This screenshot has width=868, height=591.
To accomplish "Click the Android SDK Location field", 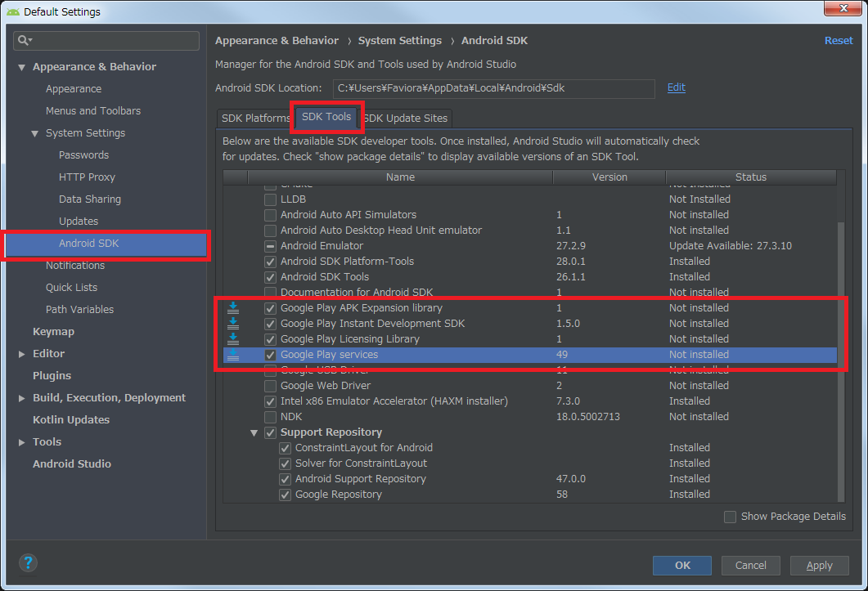I will pyautogui.click(x=494, y=88).
